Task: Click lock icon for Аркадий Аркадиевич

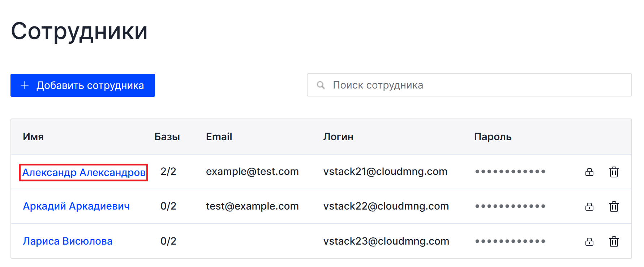Action: click(x=589, y=207)
